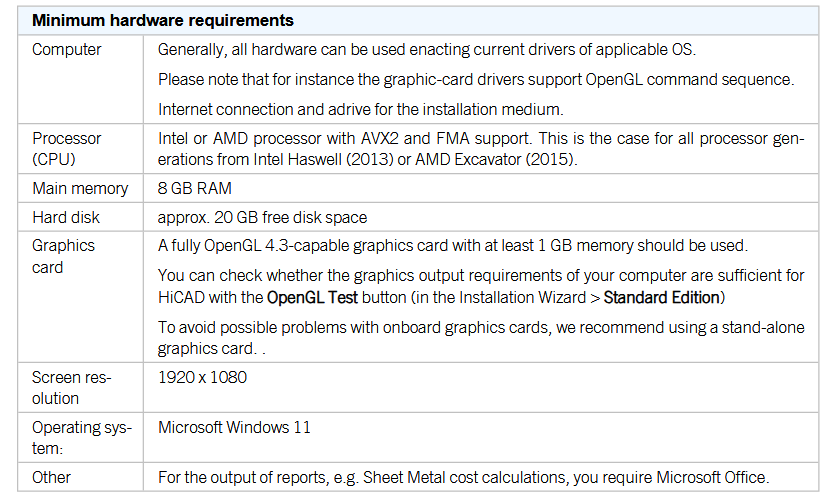Screen dimensions: 831x499
Task: Click the 'Screen resolution' row label
Action: 71,388
